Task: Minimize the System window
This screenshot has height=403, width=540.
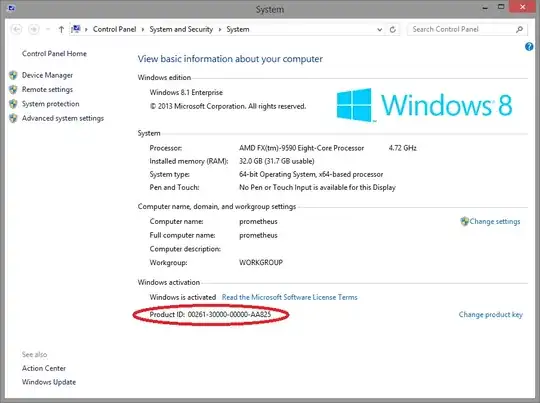Action: (x=485, y=7)
